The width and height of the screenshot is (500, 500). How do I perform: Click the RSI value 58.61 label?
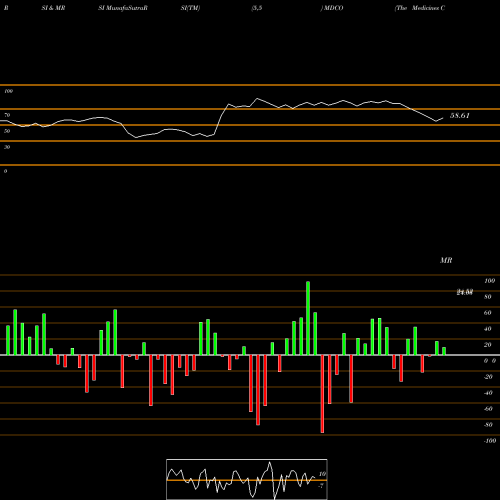(460, 116)
